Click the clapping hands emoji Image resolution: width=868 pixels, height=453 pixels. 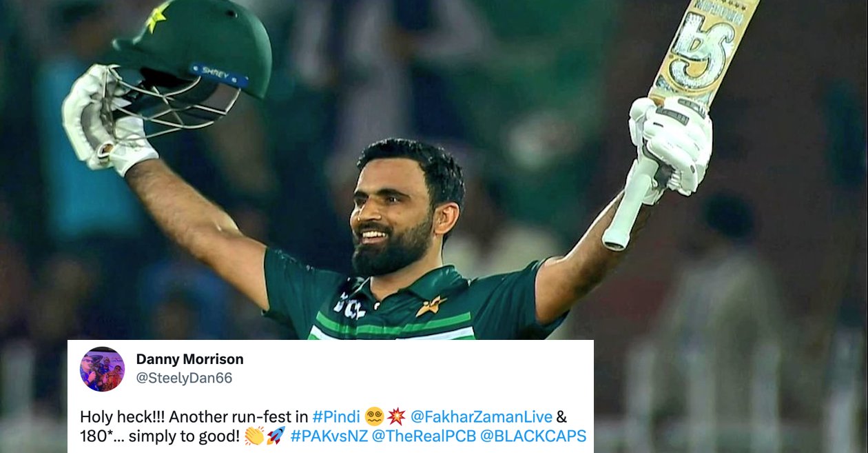254,436
